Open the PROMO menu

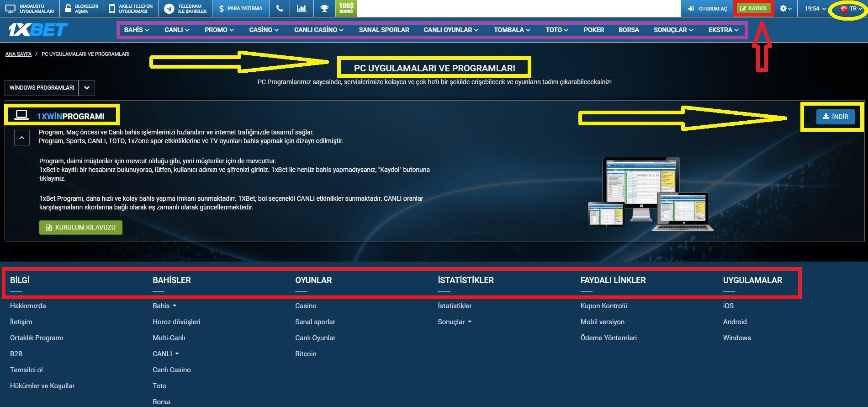click(219, 30)
